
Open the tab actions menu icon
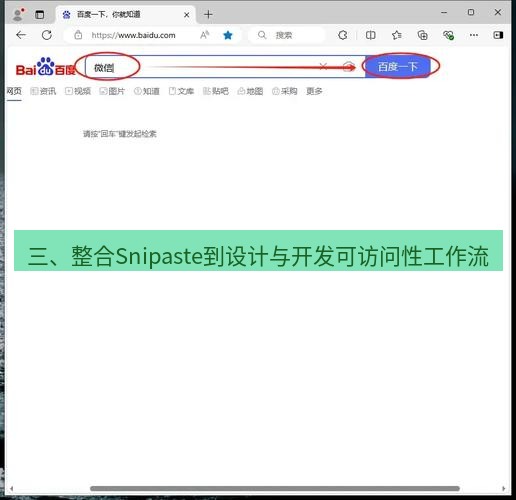[x=40, y=15]
